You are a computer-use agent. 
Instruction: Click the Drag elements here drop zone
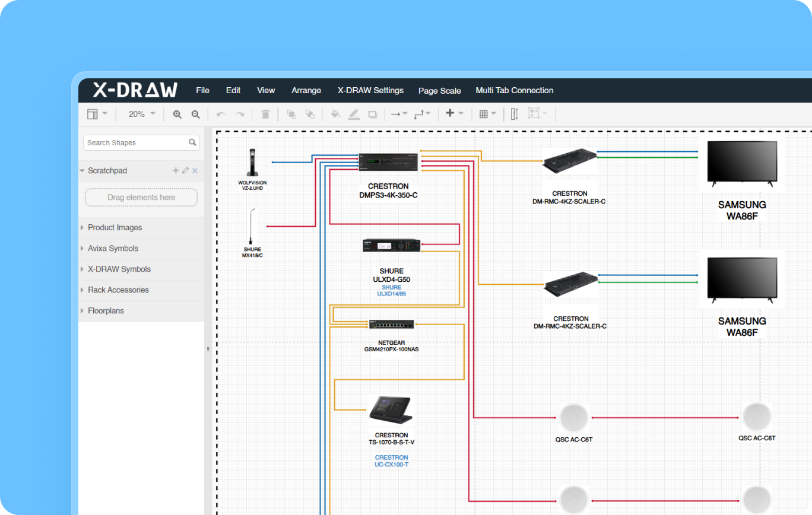coord(141,198)
